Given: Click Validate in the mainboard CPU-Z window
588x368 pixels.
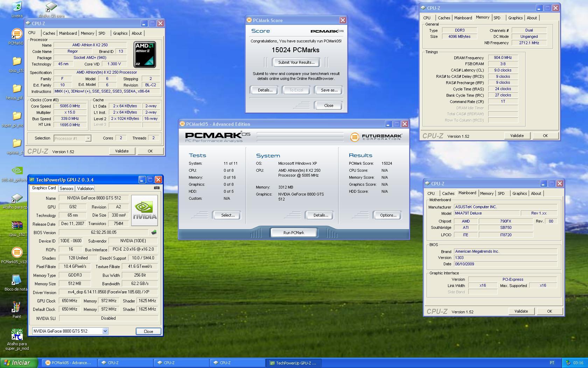Looking at the screenshot, I should tap(521, 311).
